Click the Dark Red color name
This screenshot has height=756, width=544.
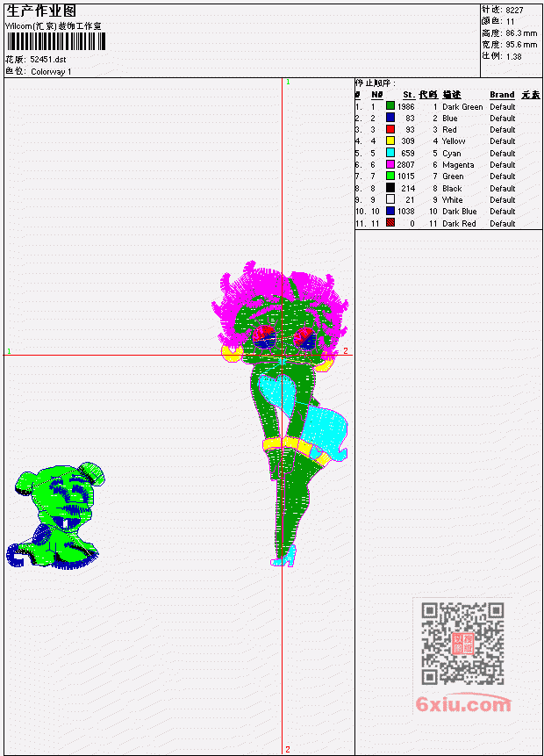click(459, 223)
